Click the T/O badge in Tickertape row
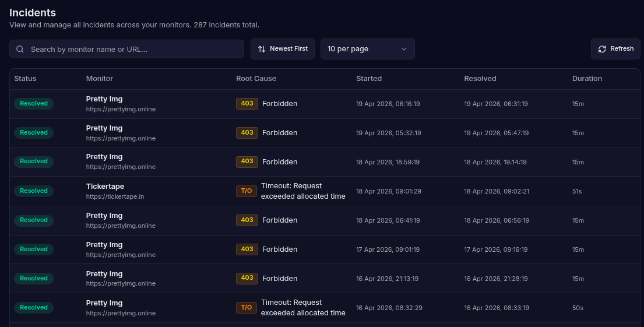 coord(247,191)
